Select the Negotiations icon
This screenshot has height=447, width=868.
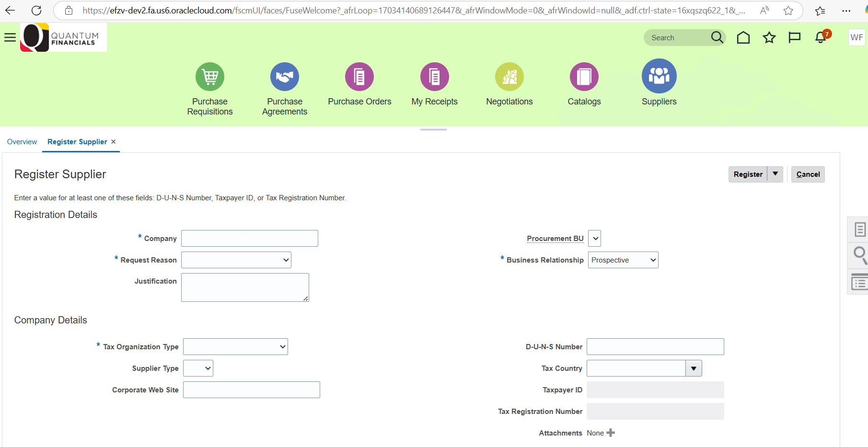point(509,77)
